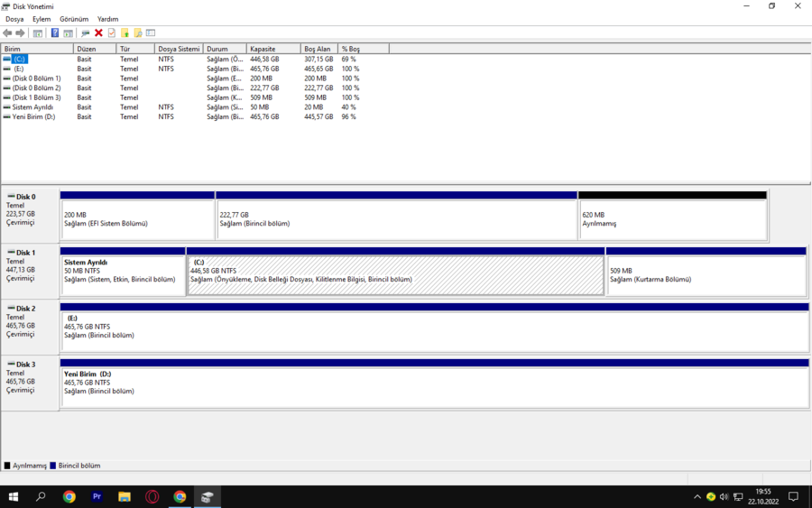
Task: Sort by the Boş Alan column header
Action: 319,49
